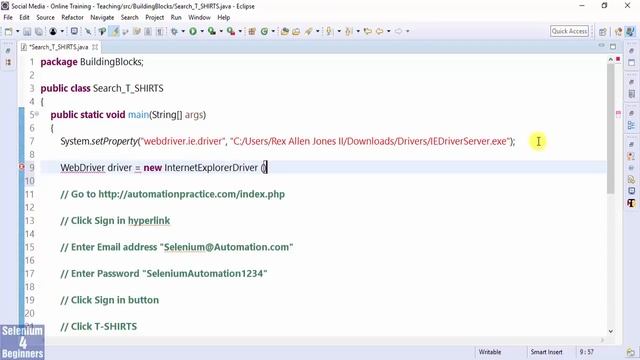Open the Back history dropdown arrow
This screenshot has height=360, width=640.
click(389, 31)
